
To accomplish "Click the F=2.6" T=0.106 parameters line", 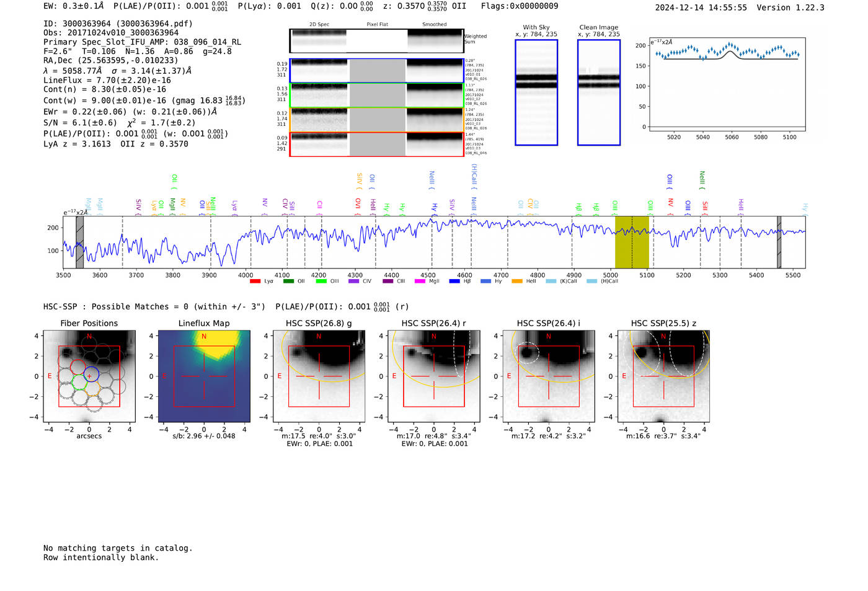I will coord(138,51).
